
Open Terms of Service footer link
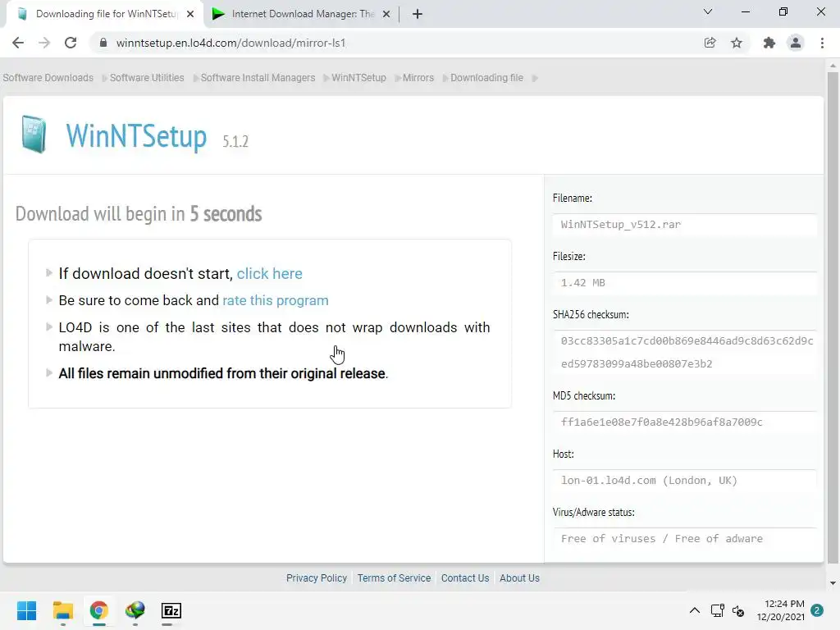coord(394,578)
